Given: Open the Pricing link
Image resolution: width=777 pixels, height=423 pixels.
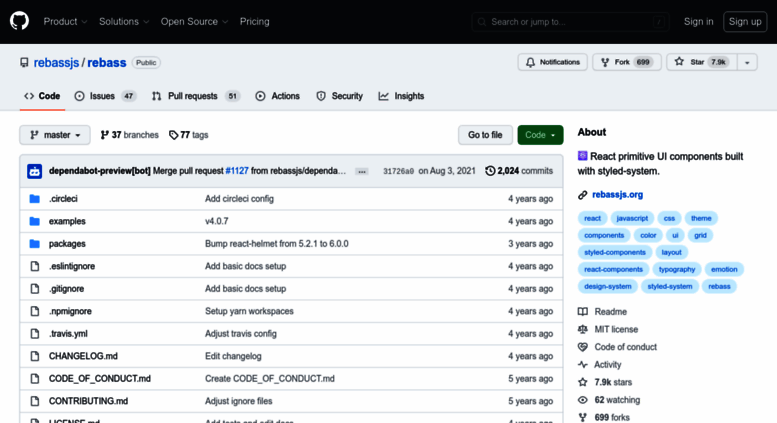Looking at the screenshot, I should tap(255, 21).
